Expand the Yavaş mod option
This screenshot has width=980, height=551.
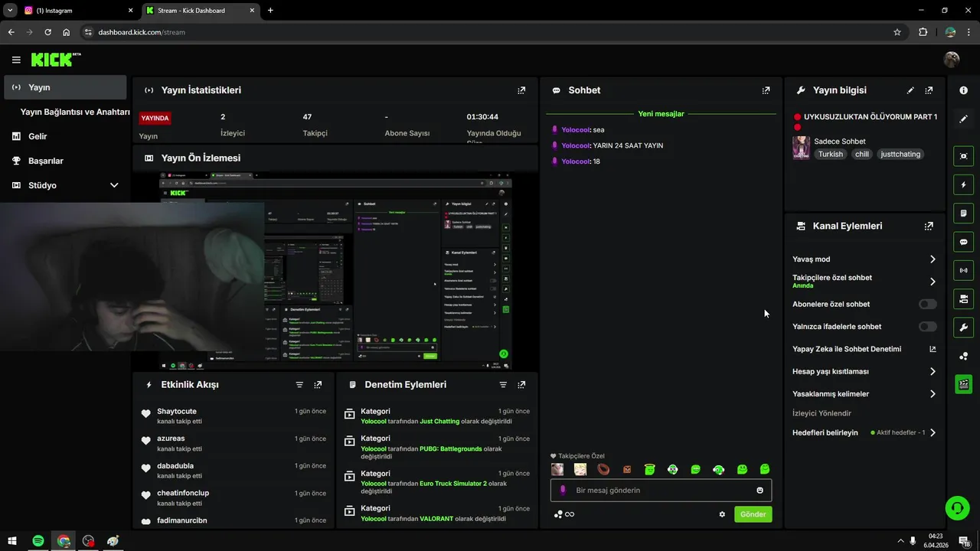point(864,259)
